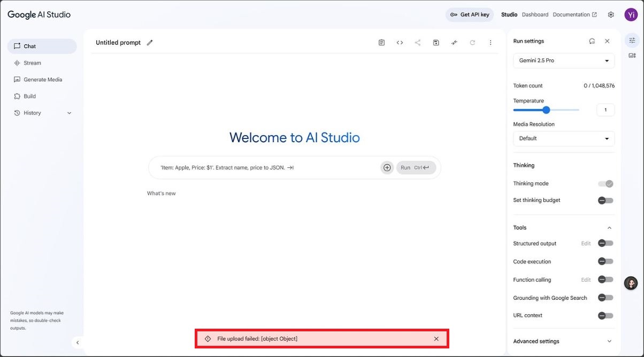644x357 pixels.
Task: Enable Set thinking budget toggle
Action: tap(606, 200)
